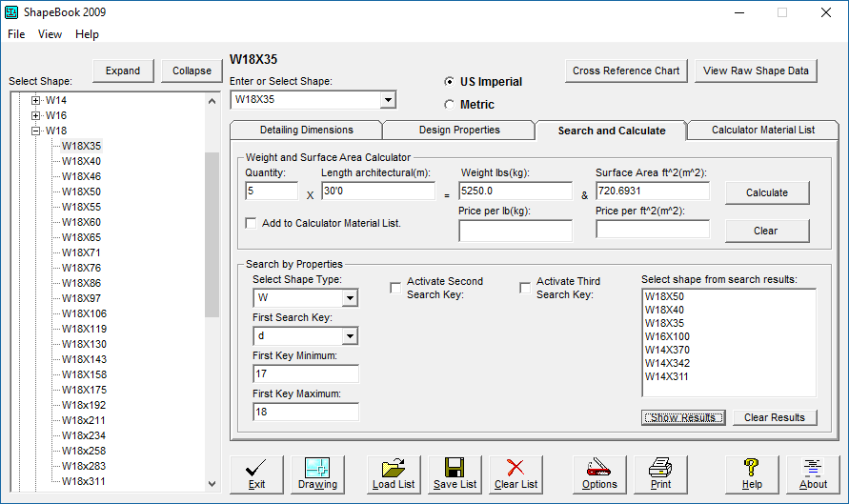Open the Drawing view button

(317, 474)
